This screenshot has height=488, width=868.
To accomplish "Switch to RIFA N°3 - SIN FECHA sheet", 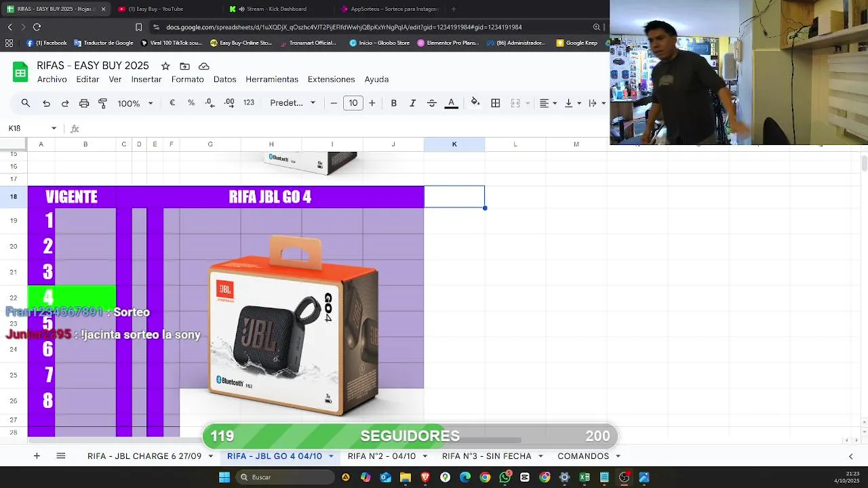I will click(487, 456).
